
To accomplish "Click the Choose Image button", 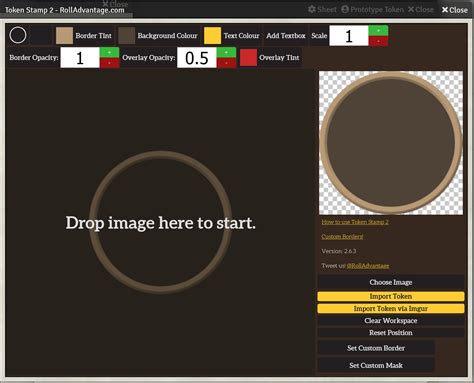I will tap(391, 282).
